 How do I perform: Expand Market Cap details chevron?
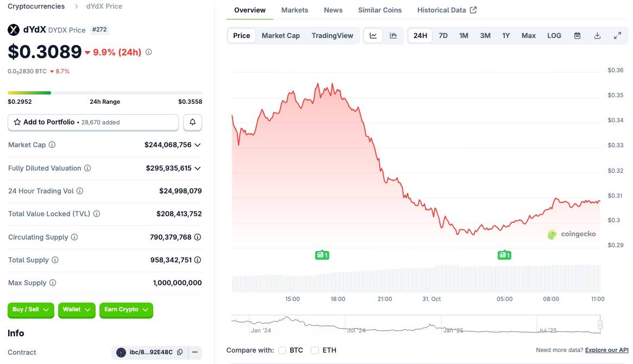(x=198, y=145)
